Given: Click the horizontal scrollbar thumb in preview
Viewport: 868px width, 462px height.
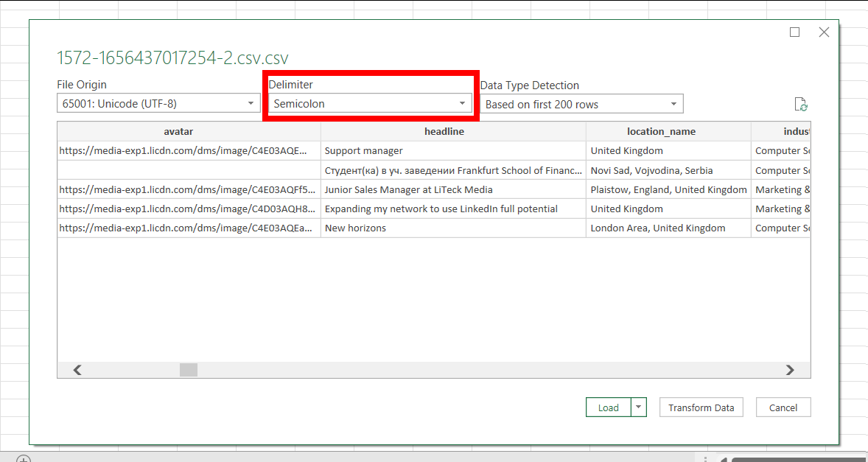Looking at the screenshot, I should 189,370.
